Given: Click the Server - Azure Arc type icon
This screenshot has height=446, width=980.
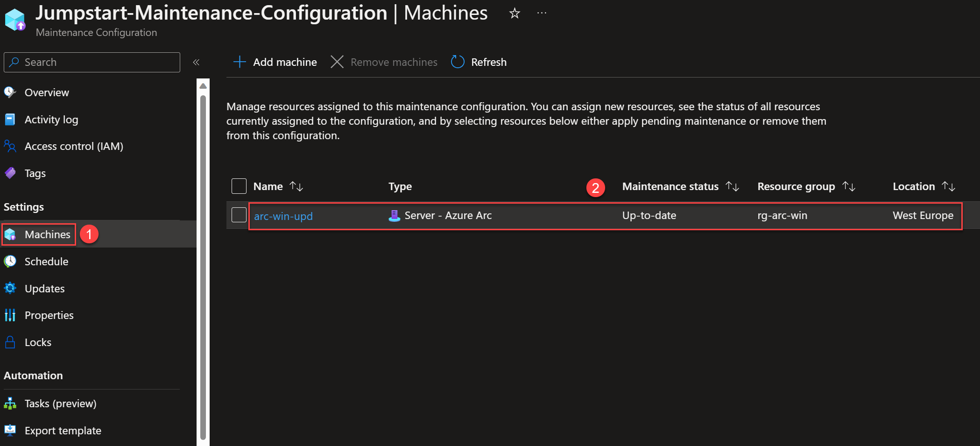Looking at the screenshot, I should pos(395,215).
